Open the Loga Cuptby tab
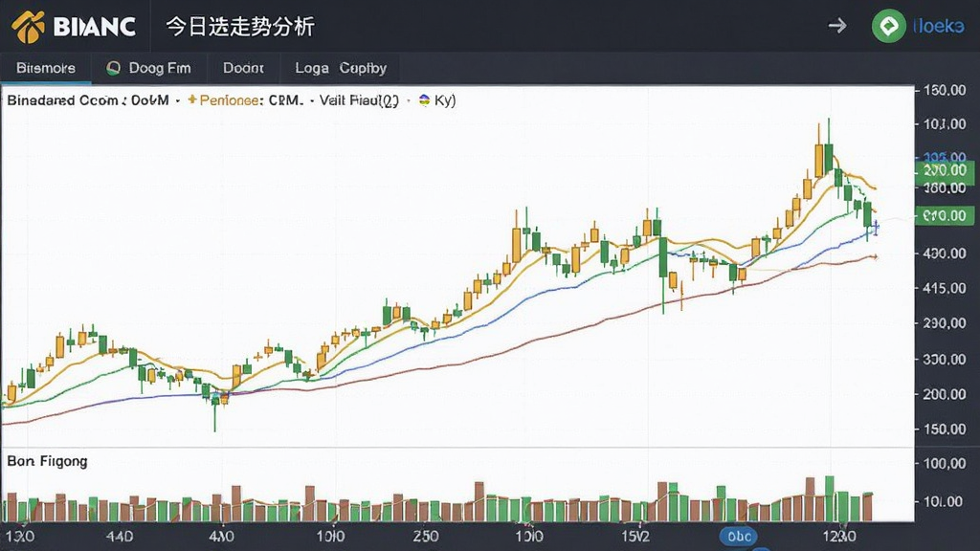Screen dimensions: 980x551 341,68
